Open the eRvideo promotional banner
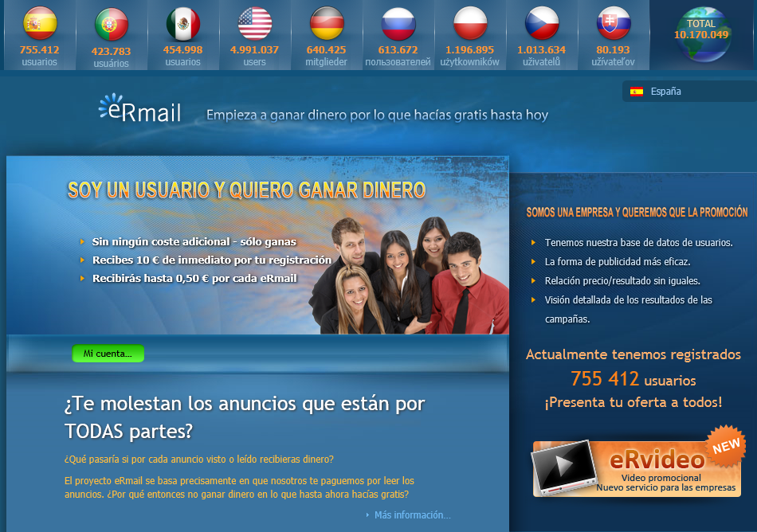The height and width of the screenshot is (532, 757). click(x=637, y=468)
